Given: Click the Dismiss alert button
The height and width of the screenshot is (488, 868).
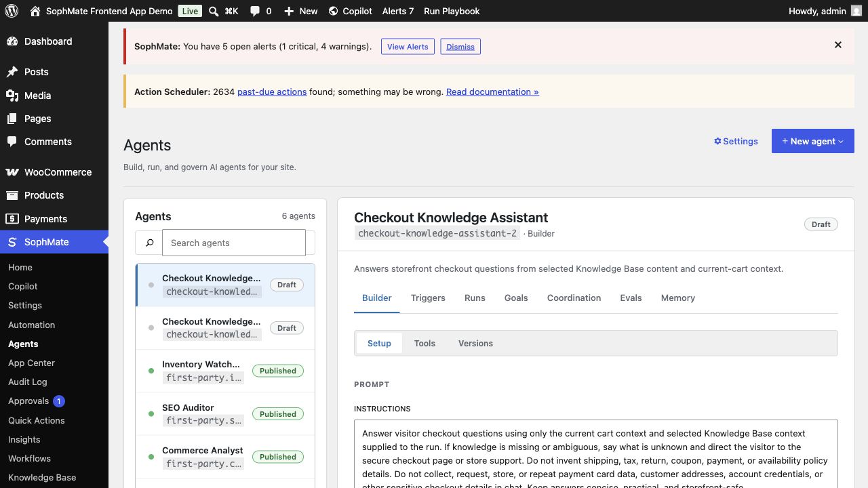Looking at the screenshot, I should point(460,47).
